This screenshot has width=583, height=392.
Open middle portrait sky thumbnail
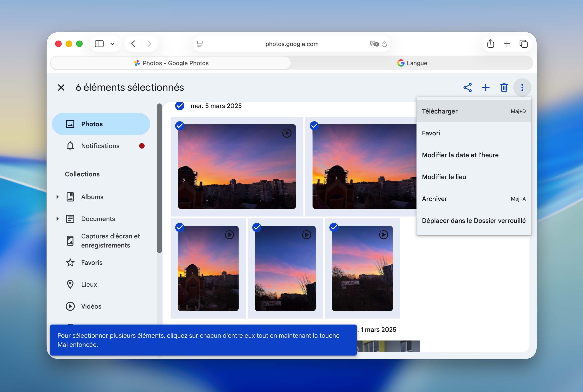[x=285, y=268]
